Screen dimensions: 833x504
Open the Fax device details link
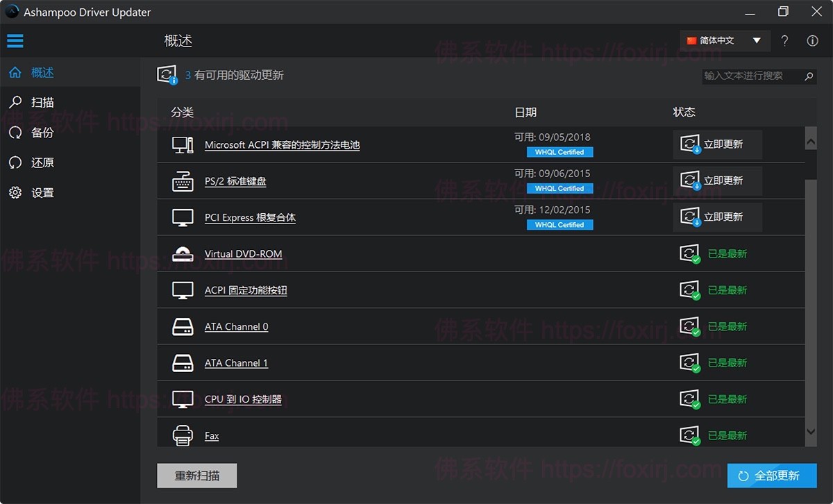coord(212,435)
